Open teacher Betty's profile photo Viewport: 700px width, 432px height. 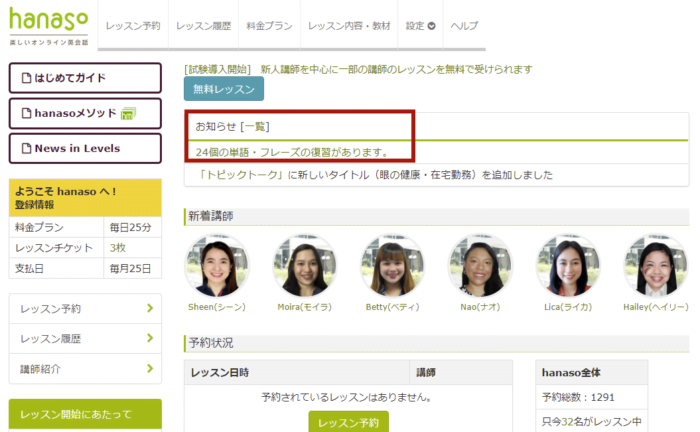pos(392,266)
